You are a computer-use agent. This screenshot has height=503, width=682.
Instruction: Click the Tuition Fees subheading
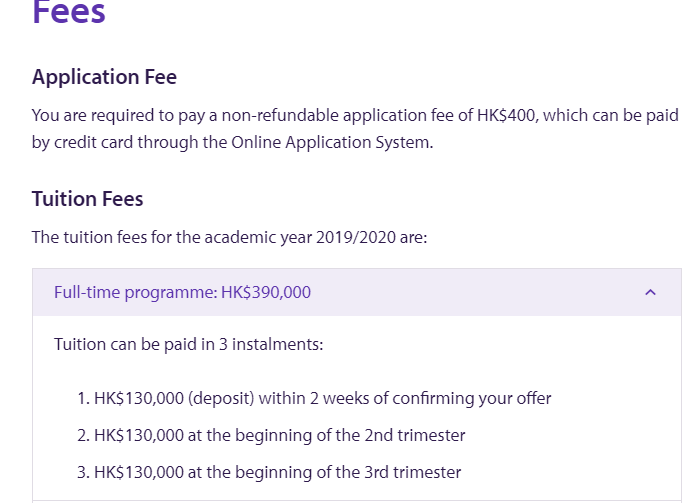point(88,199)
